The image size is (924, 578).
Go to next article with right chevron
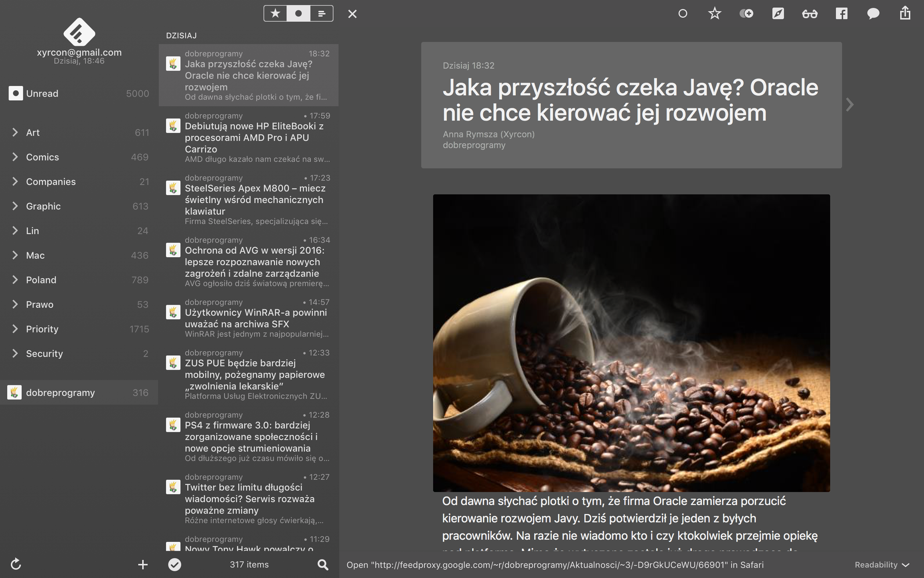click(x=850, y=105)
